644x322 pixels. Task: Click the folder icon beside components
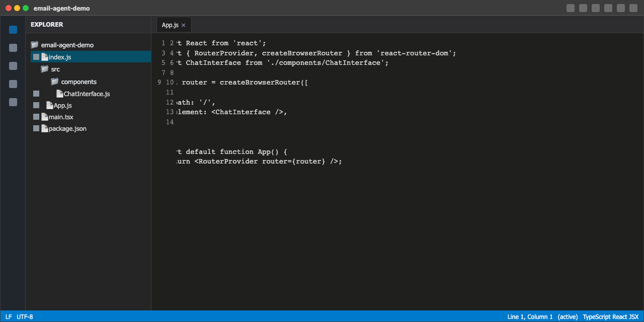(54, 81)
